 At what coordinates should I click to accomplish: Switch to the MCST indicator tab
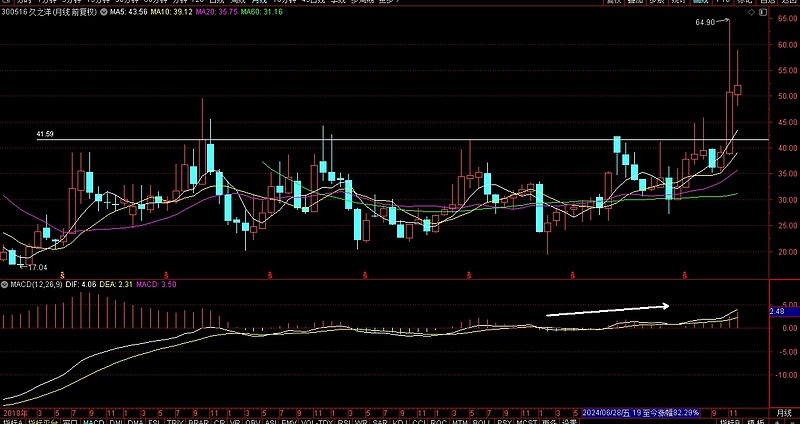(x=526, y=421)
